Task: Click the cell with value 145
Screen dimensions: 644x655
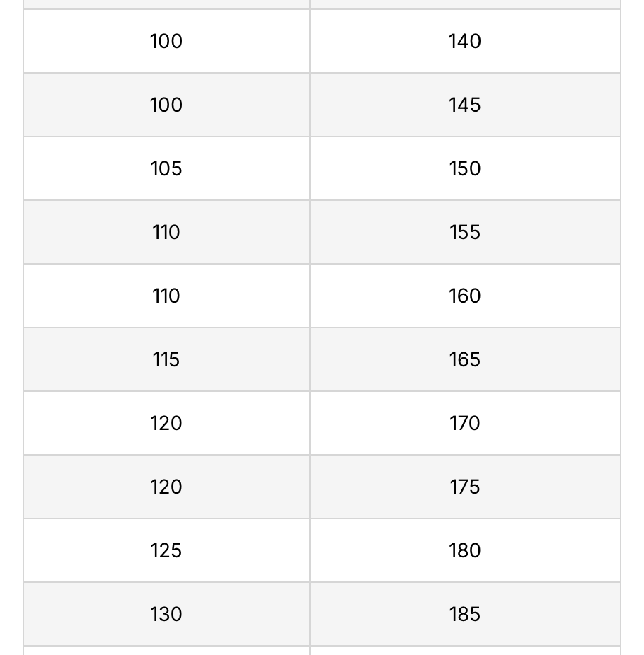Action: click(465, 105)
